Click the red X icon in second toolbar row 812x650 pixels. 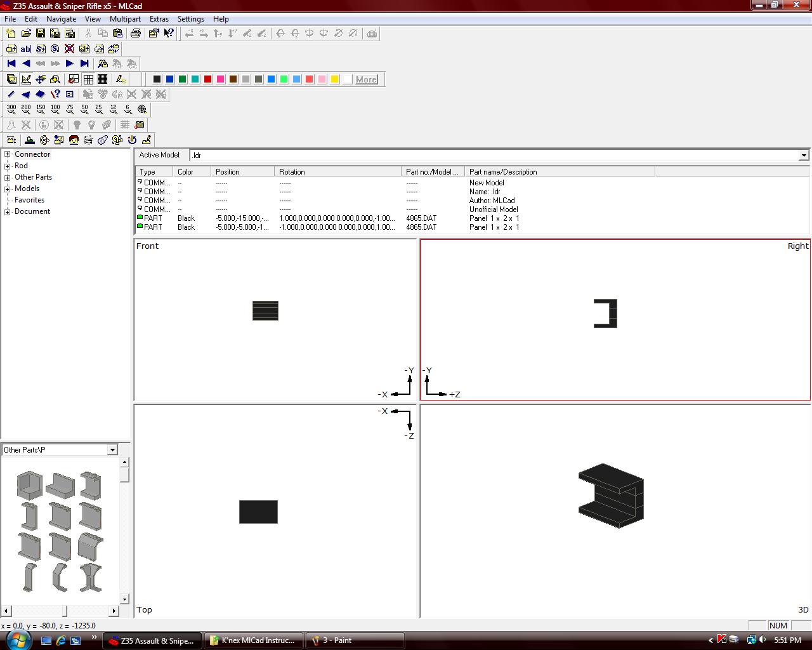pyautogui.click(x=70, y=49)
